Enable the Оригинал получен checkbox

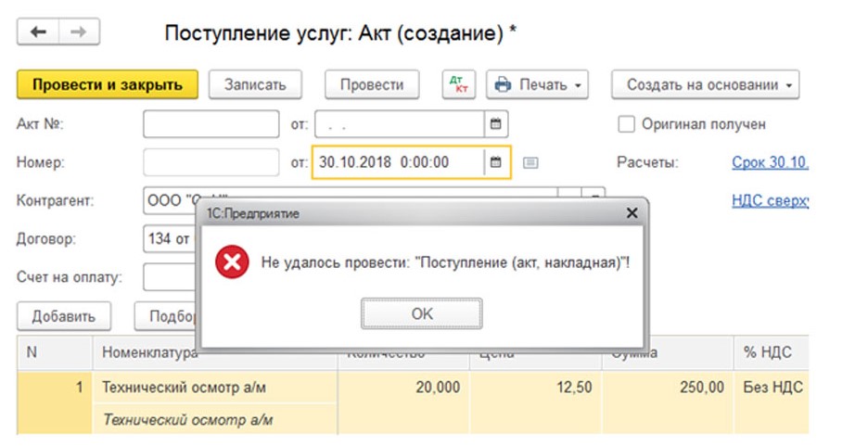(626, 124)
